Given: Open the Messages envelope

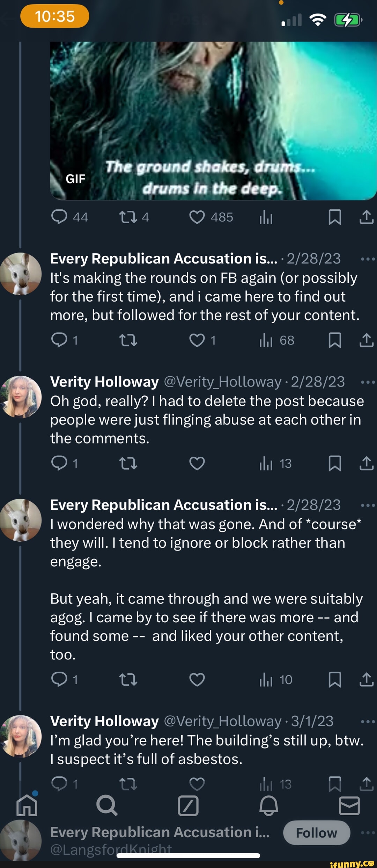Looking at the screenshot, I should pyautogui.click(x=349, y=806).
